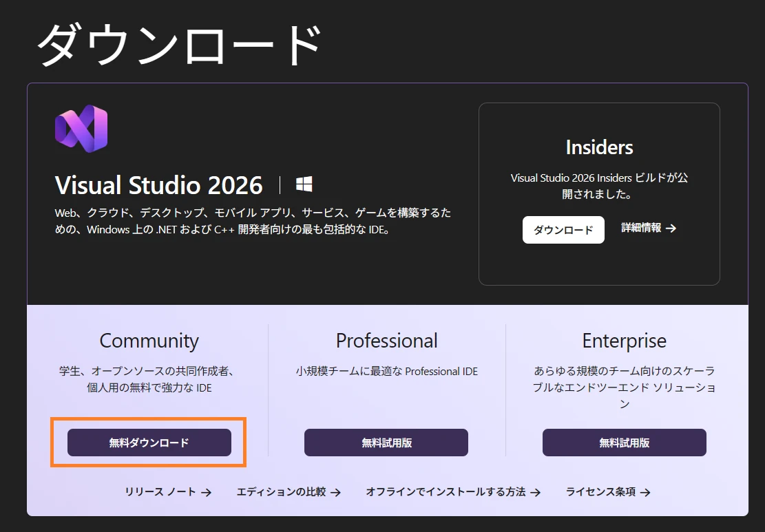Download the Insiders build via its ダウンロード button
This screenshot has width=765, height=532.
(563, 230)
